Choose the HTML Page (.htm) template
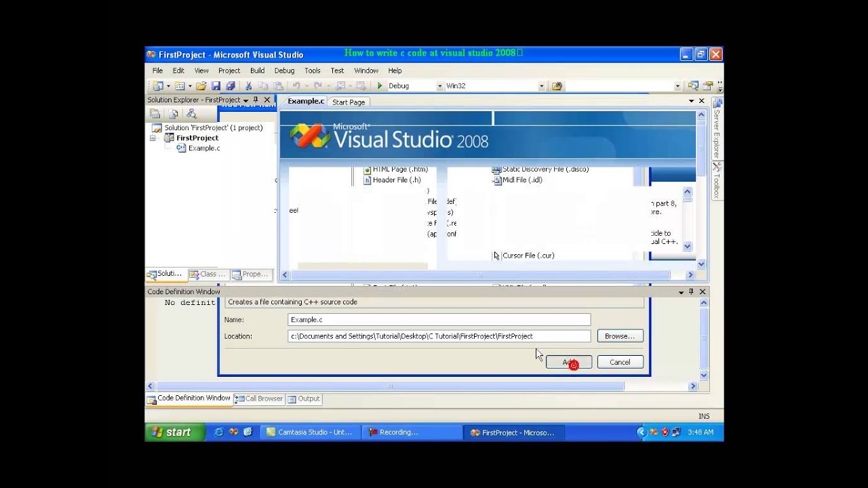The image size is (868, 488). point(396,169)
